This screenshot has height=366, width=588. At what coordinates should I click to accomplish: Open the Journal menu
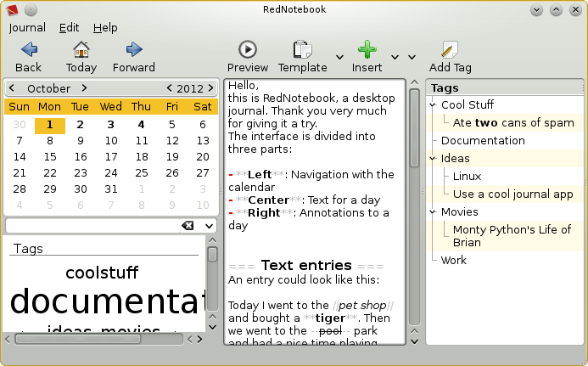tap(27, 28)
